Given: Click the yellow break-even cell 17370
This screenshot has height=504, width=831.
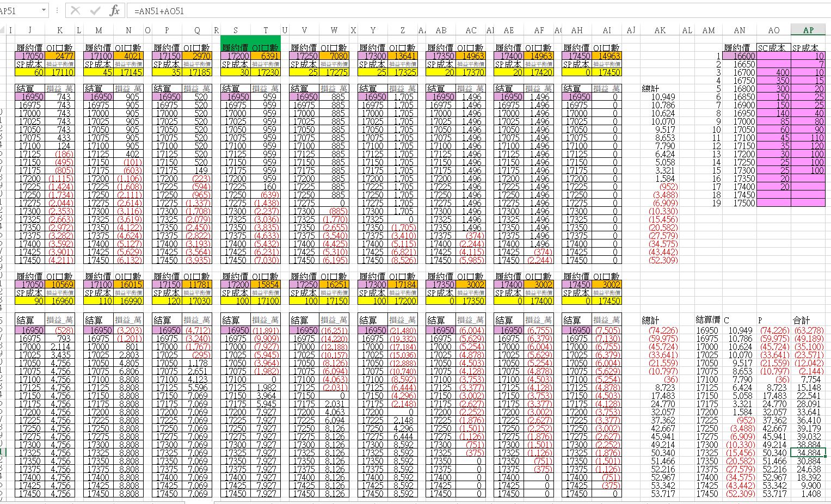Looking at the screenshot, I should pyautogui.click(x=471, y=72).
